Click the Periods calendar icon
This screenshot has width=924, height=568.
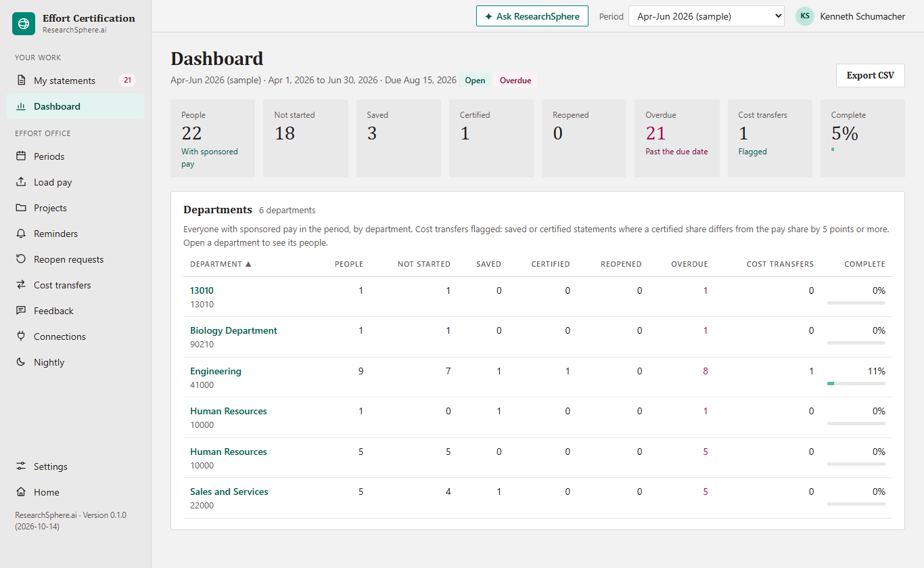click(x=21, y=156)
